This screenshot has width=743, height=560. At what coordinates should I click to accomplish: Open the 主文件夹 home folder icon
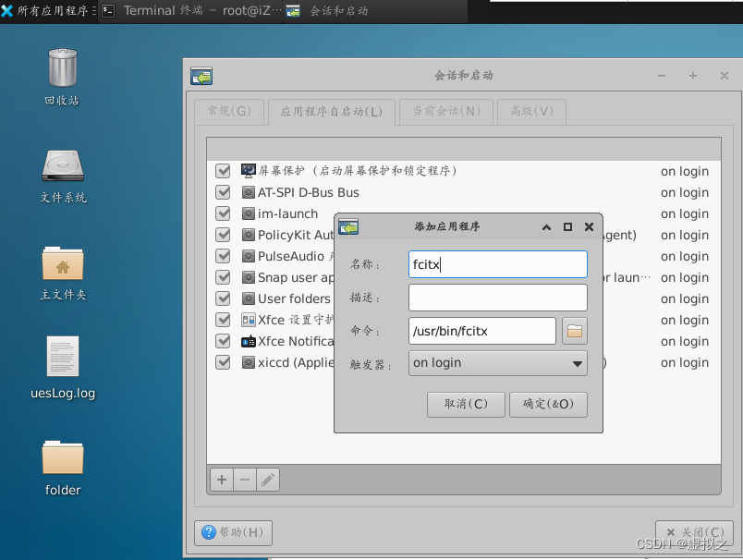(63, 263)
